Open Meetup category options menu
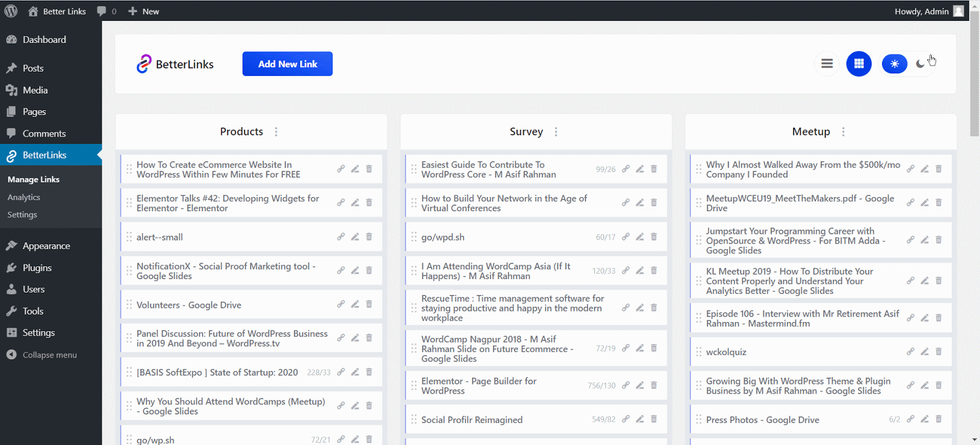Viewport: 980px width, 445px height. click(843, 132)
